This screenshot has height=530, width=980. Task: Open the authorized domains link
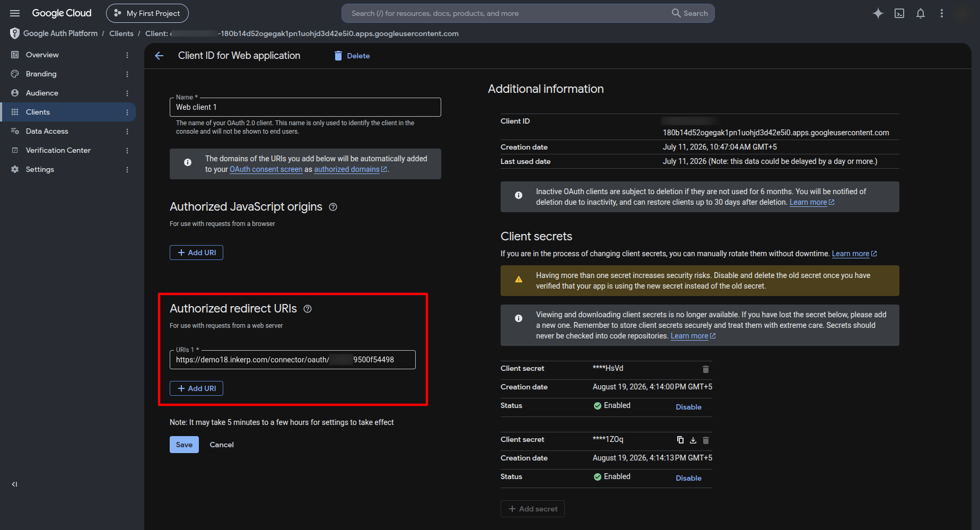pyautogui.click(x=350, y=169)
